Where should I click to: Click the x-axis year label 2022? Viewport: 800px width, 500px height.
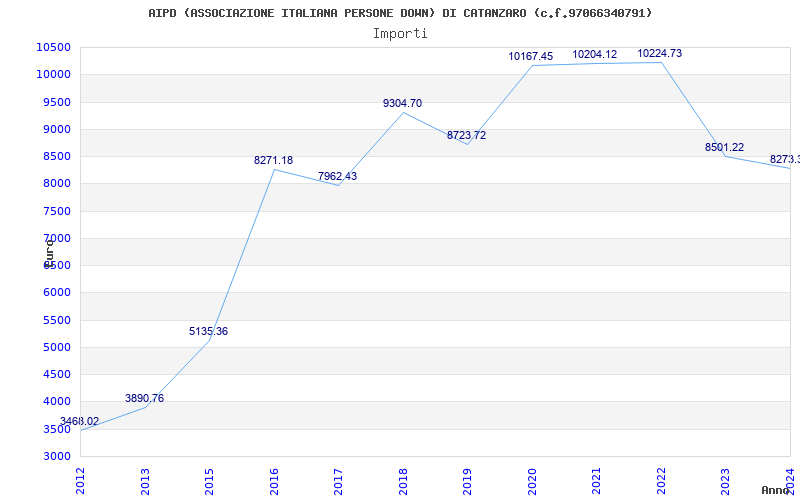tap(661, 482)
